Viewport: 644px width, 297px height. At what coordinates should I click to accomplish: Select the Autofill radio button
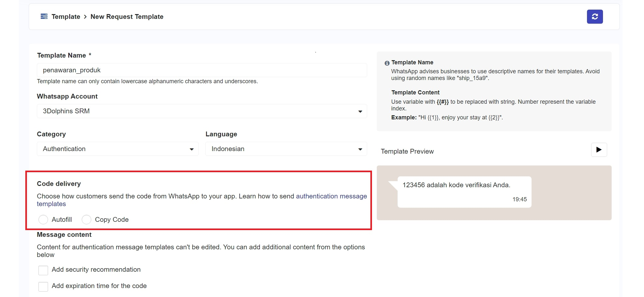43,220
